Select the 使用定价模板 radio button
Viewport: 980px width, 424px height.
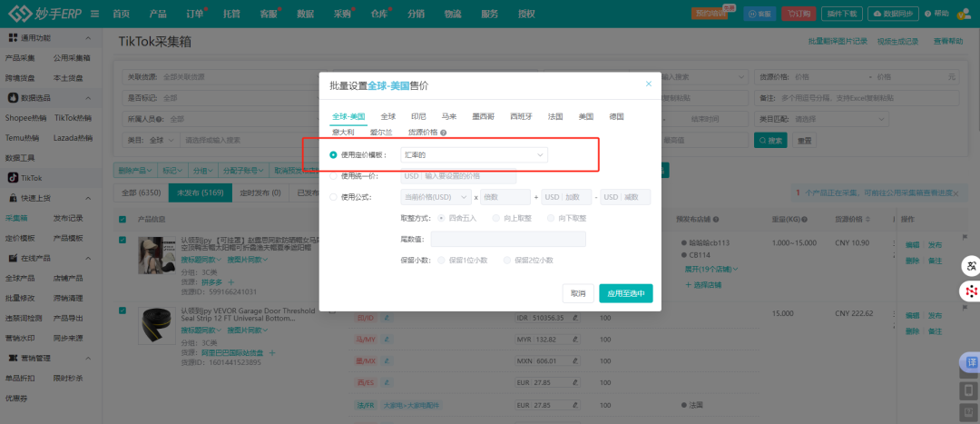tap(333, 155)
